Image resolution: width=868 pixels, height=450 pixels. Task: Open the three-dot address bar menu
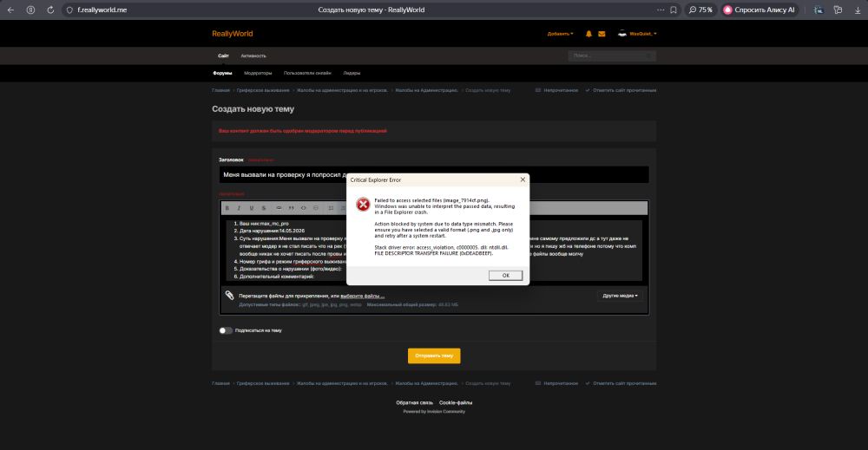(x=661, y=10)
